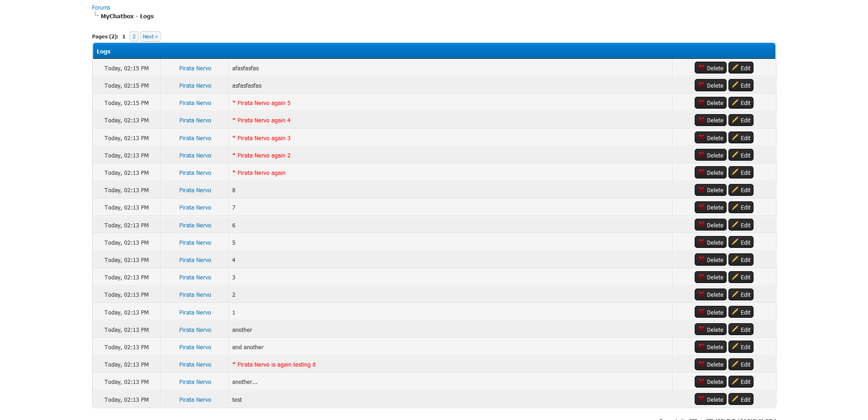The height and width of the screenshot is (420, 868).
Task: Go to page 2 of logs
Action: point(134,37)
